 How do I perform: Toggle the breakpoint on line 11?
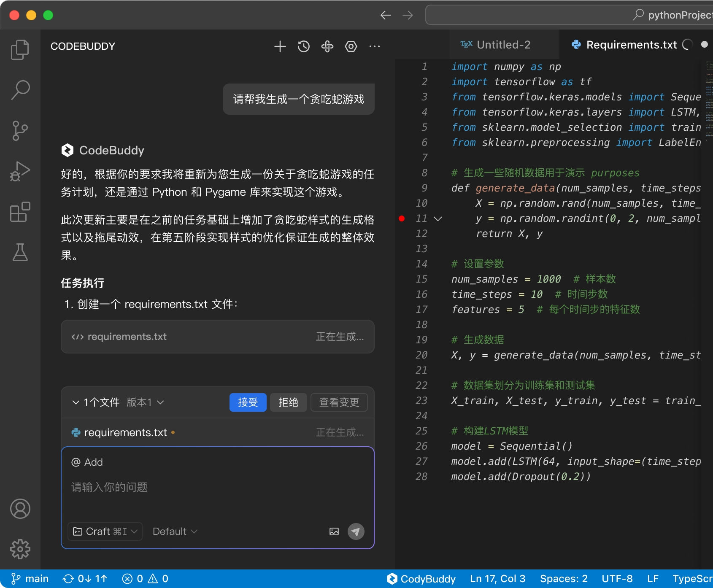[x=402, y=218]
